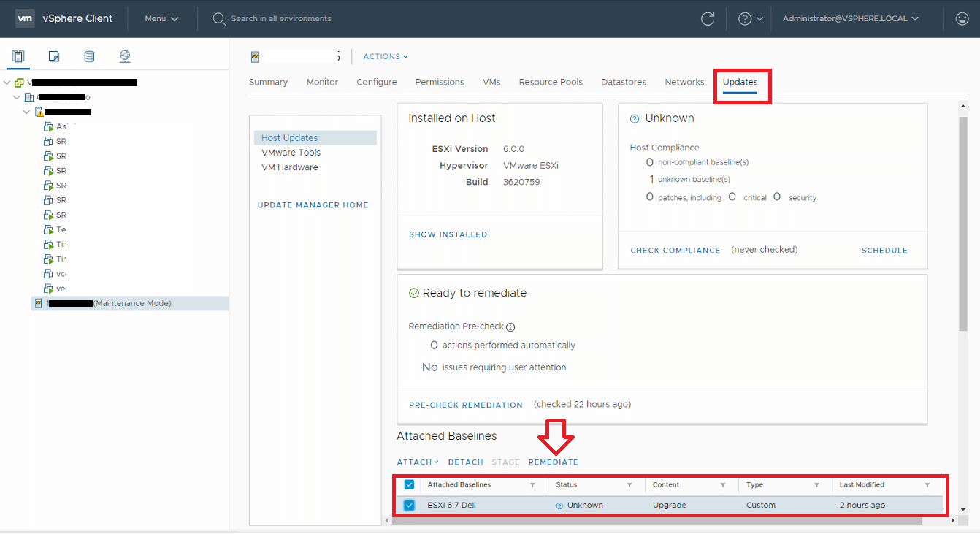Focus the Search in all environments field

coord(281,19)
